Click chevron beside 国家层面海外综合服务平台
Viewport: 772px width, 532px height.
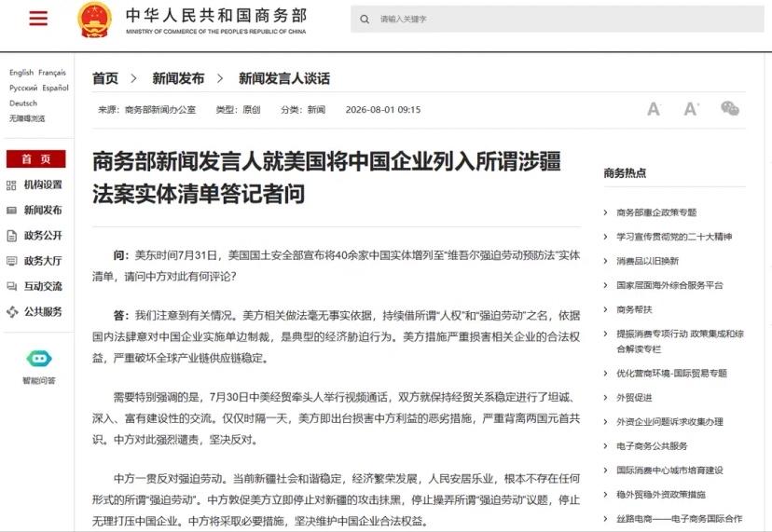pos(606,285)
